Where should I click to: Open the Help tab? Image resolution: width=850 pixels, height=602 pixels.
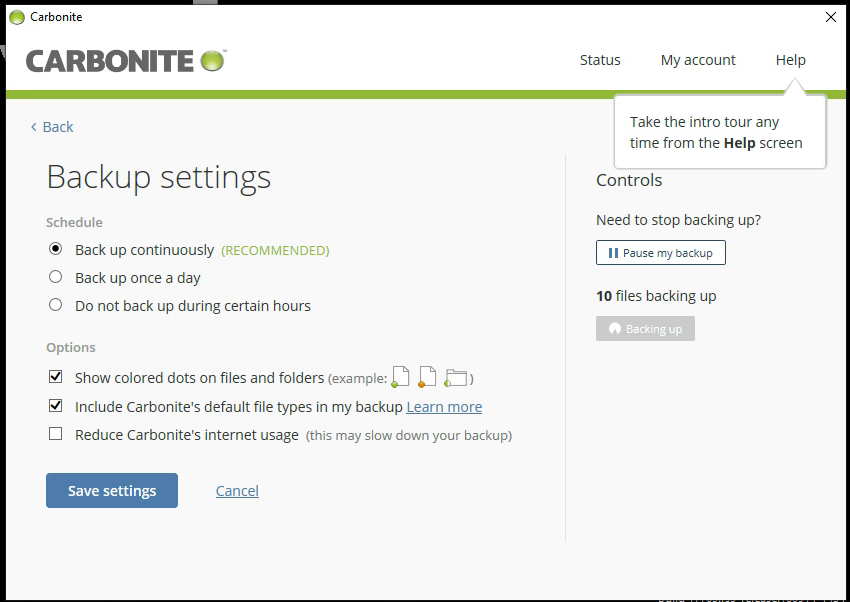(790, 60)
